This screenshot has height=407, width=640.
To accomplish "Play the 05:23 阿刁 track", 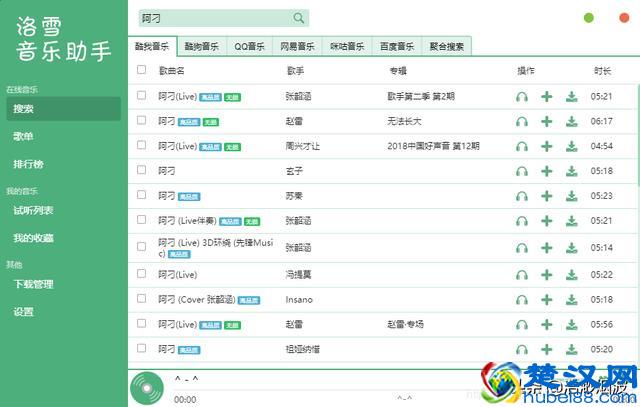I will pos(522,196).
